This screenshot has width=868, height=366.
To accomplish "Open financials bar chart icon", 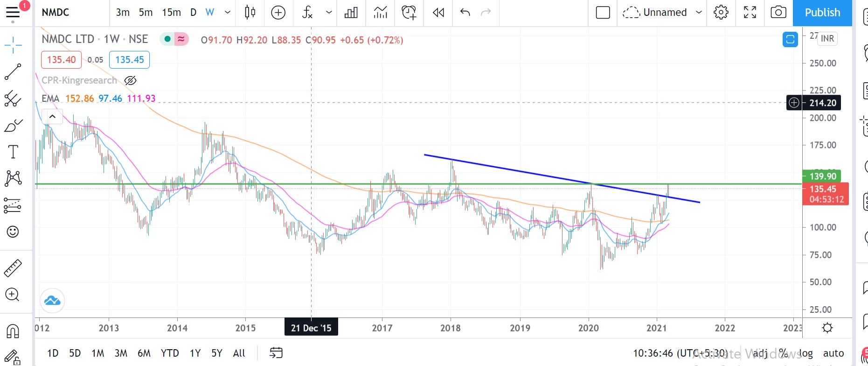I will click(351, 13).
